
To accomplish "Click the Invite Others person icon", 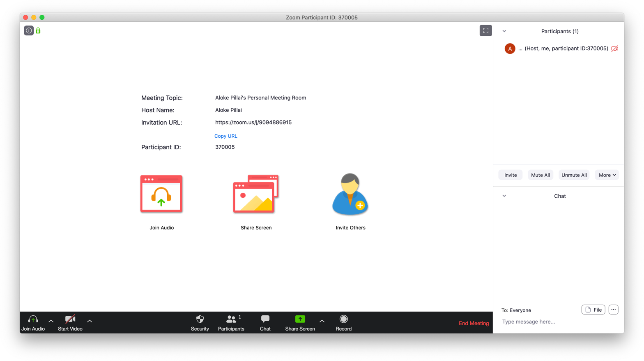I will click(350, 194).
